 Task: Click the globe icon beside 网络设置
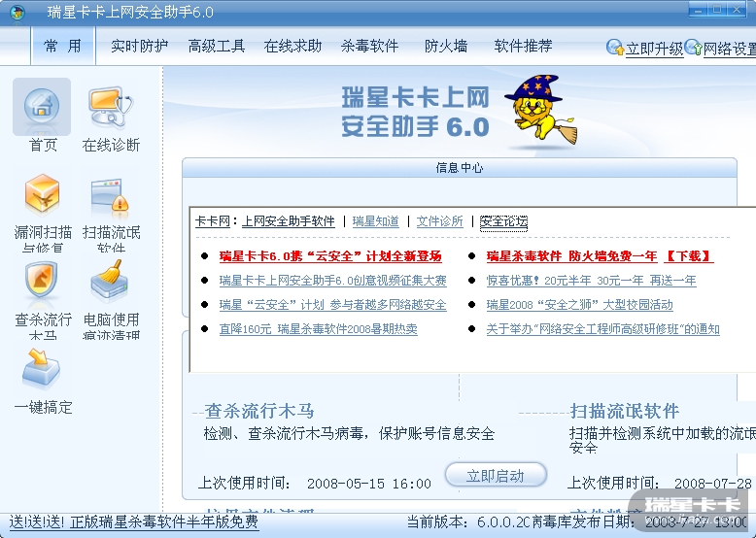pos(693,48)
